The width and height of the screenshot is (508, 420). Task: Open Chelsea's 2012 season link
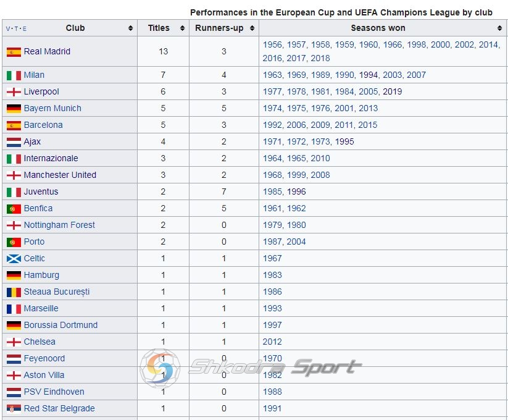pyautogui.click(x=272, y=342)
